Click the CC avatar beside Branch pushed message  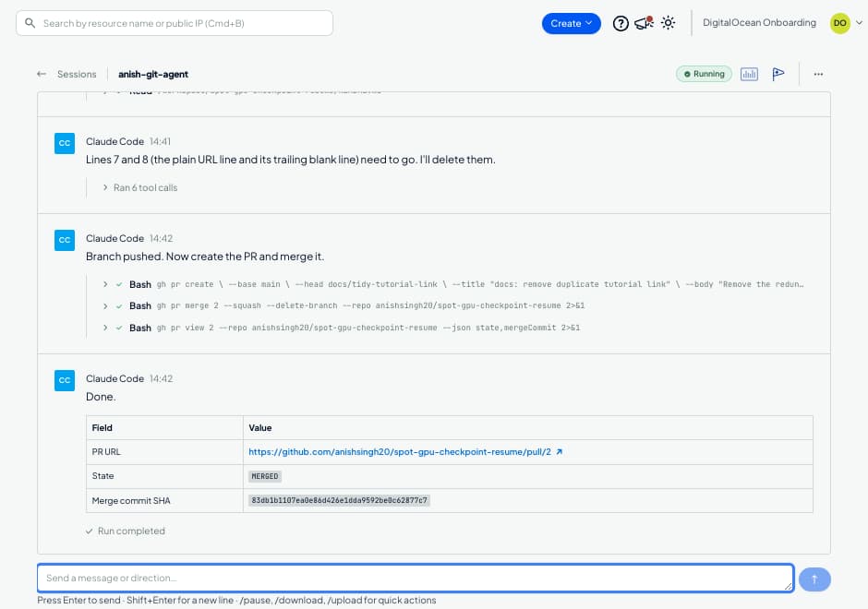pos(65,240)
